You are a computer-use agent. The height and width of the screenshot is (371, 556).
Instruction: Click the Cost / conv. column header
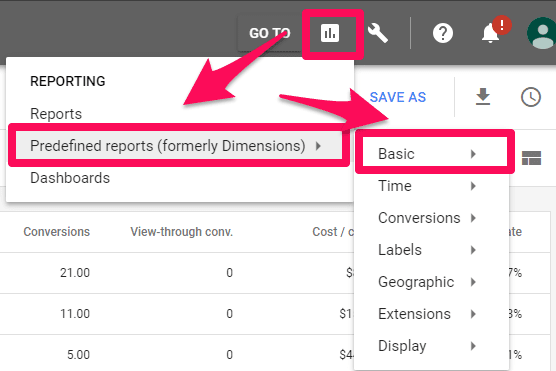(333, 232)
